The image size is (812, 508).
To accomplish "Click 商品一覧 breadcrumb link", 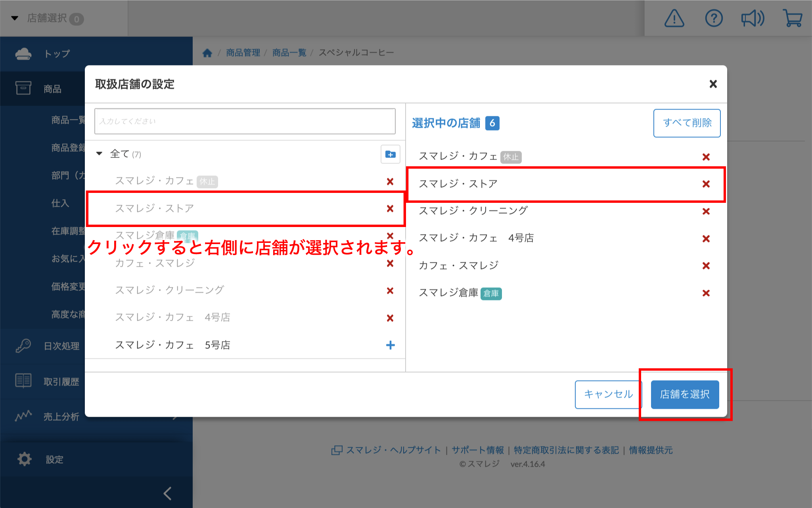I will [289, 53].
